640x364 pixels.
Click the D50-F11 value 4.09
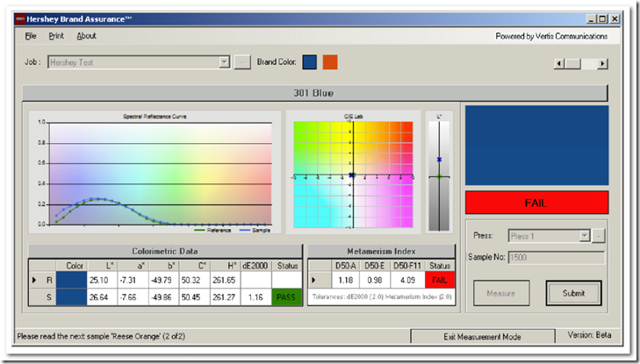[x=407, y=280]
